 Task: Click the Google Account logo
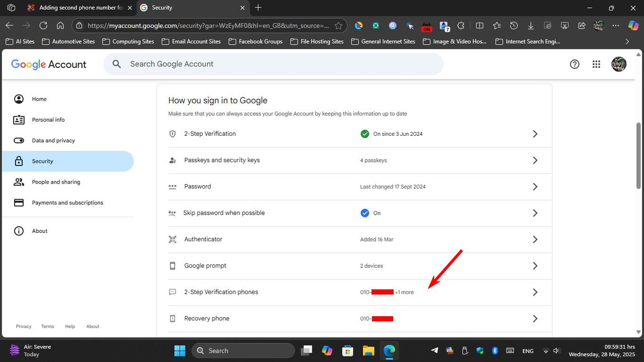(x=49, y=64)
